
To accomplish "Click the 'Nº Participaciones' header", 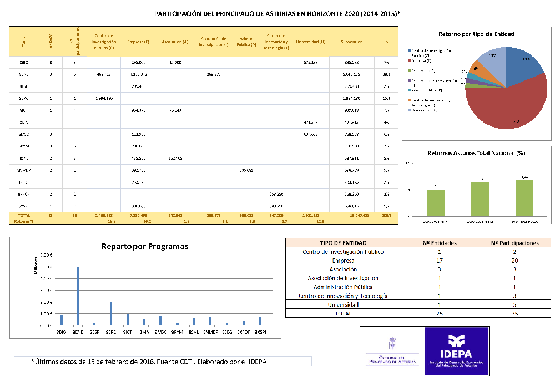I will point(514,243).
